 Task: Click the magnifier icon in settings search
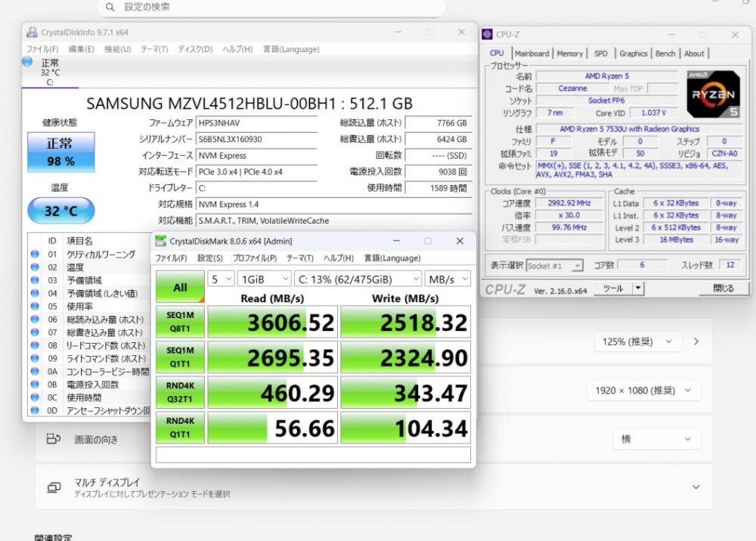pos(111,7)
